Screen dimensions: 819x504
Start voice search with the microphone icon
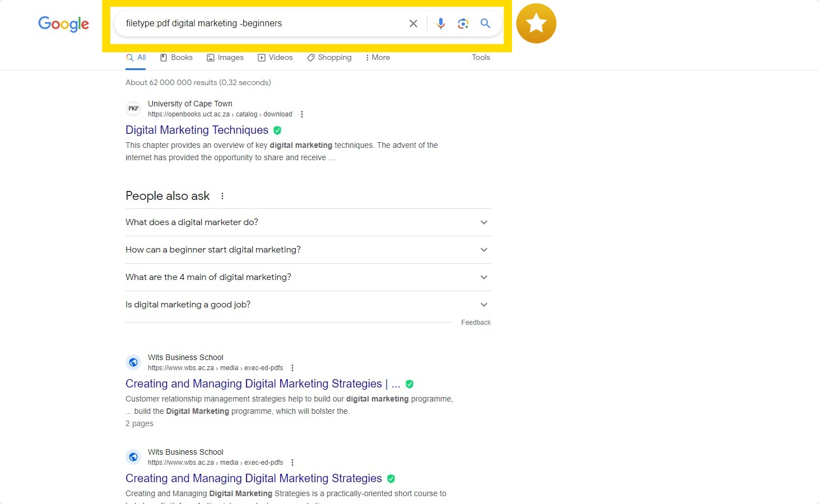[441, 24]
